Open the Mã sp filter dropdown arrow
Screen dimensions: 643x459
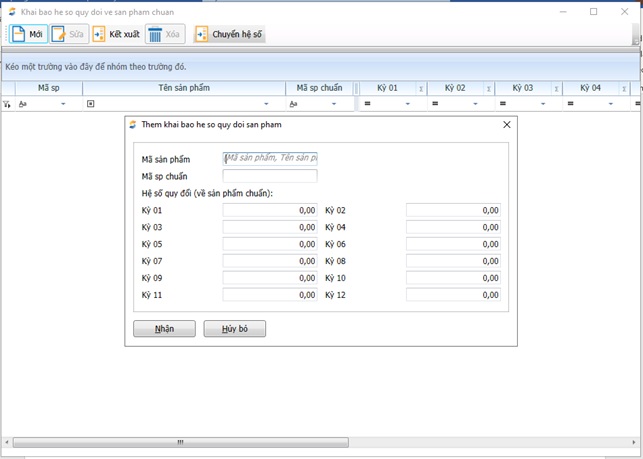(64, 104)
